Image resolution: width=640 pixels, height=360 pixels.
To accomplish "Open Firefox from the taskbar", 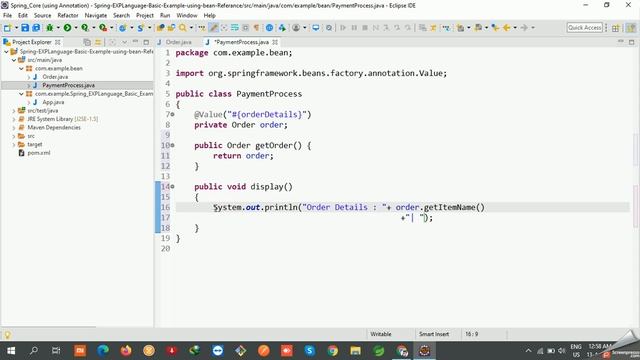I will pos(126,351).
